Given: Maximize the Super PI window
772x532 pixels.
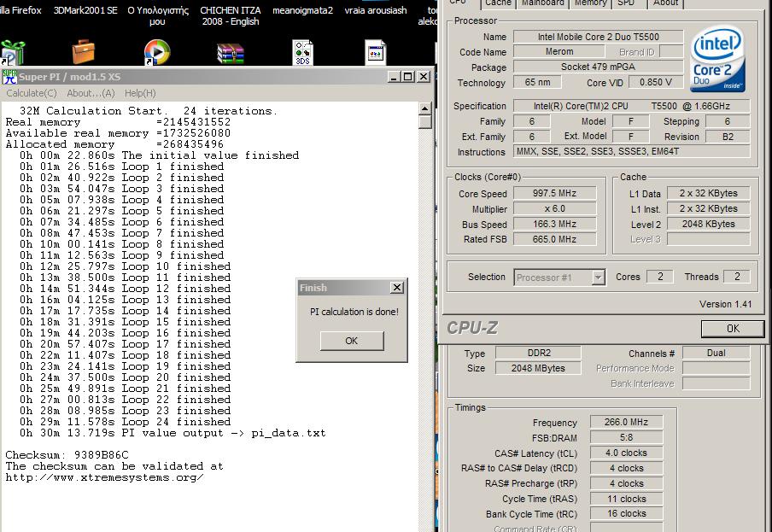Looking at the screenshot, I should pos(407,77).
